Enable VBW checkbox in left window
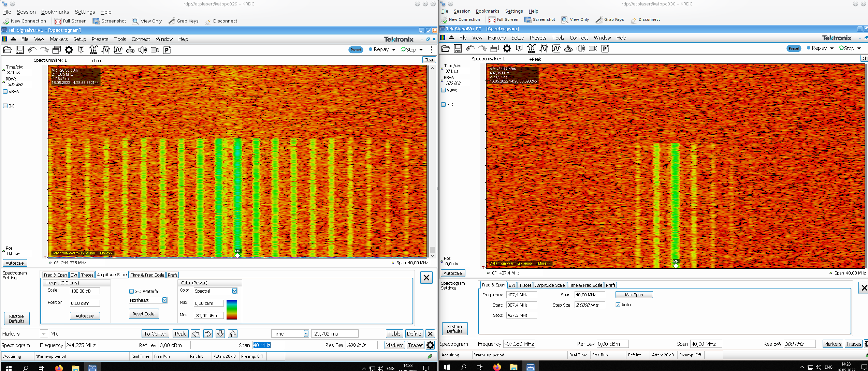This screenshot has height=371, width=868. click(x=5, y=92)
